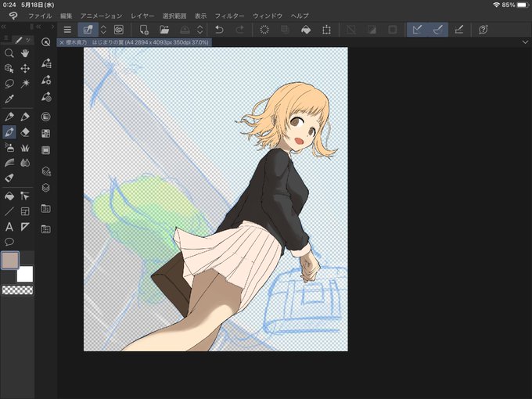Open the Layer Property panel icon
This screenshot has width=532, height=399.
[46, 171]
